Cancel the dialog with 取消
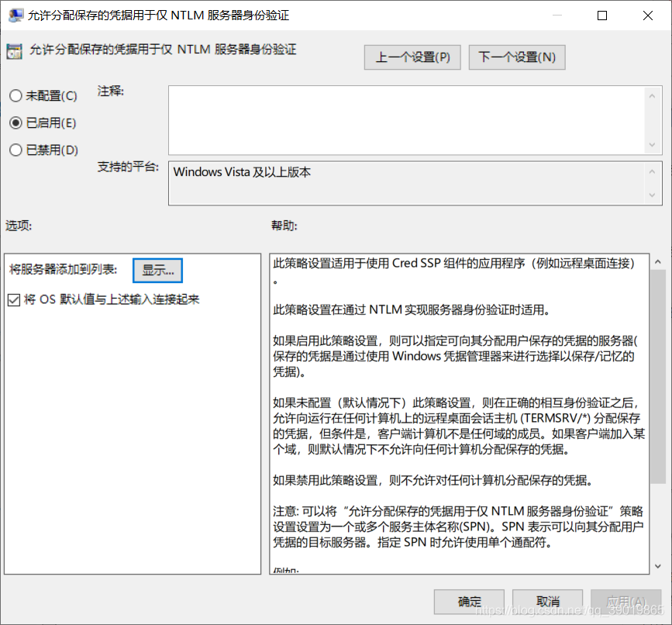 [546, 602]
